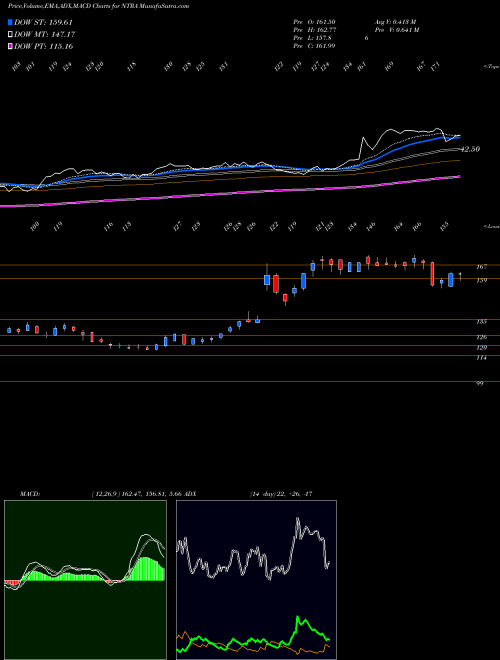Screen dimensions: 500x660
Task: Click the tops label 169
Action: tap(389, 67)
